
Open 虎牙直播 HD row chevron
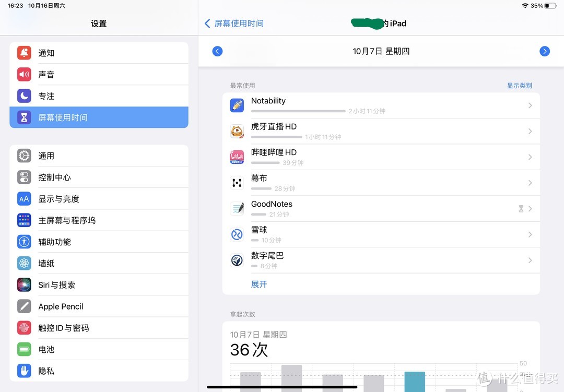click(x=530, y=131)
